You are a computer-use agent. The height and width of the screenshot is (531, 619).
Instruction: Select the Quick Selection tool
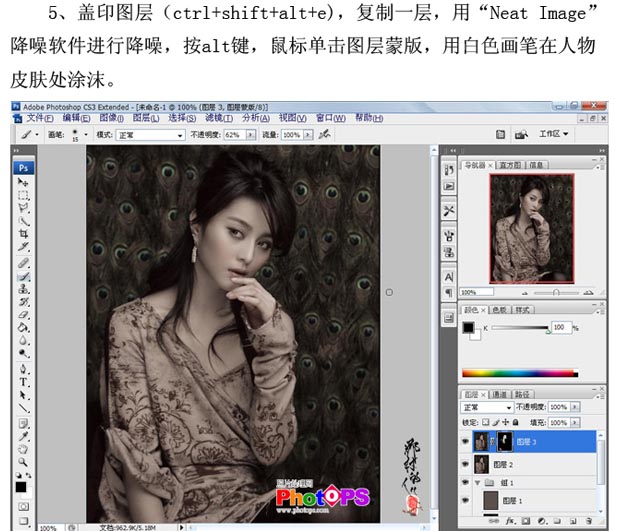pyautogui.click(x=23, y=221)
